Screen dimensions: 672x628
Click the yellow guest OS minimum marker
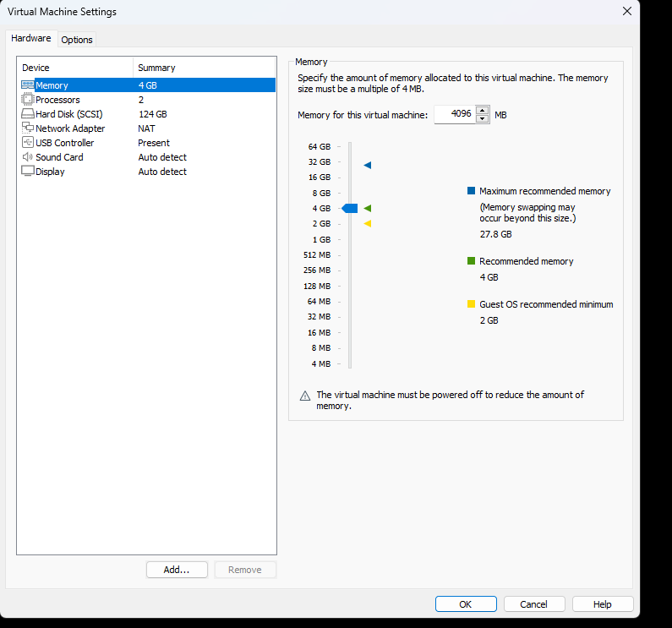click(x=368, y=223)
